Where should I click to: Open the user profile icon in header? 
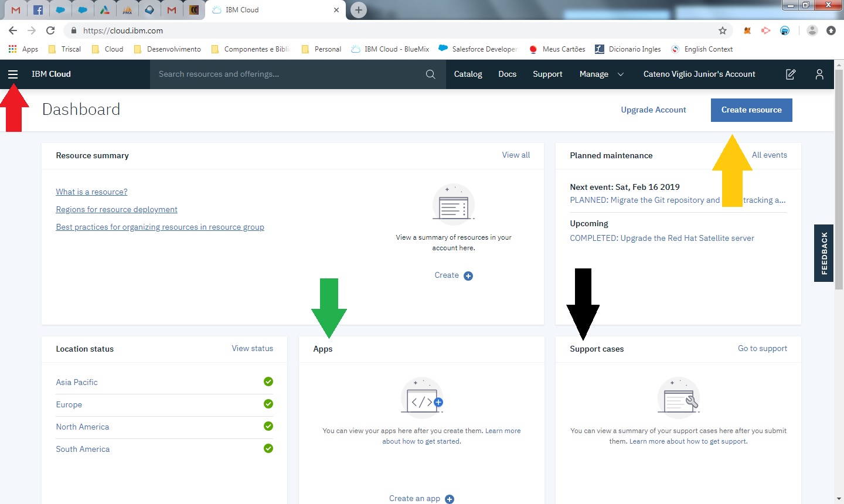pos(819,74)
